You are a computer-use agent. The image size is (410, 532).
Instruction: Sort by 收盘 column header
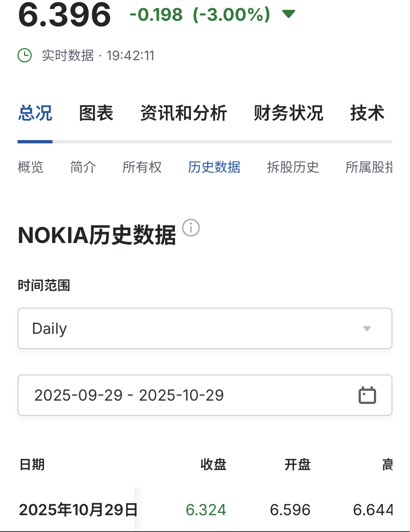tap(213, 464)
